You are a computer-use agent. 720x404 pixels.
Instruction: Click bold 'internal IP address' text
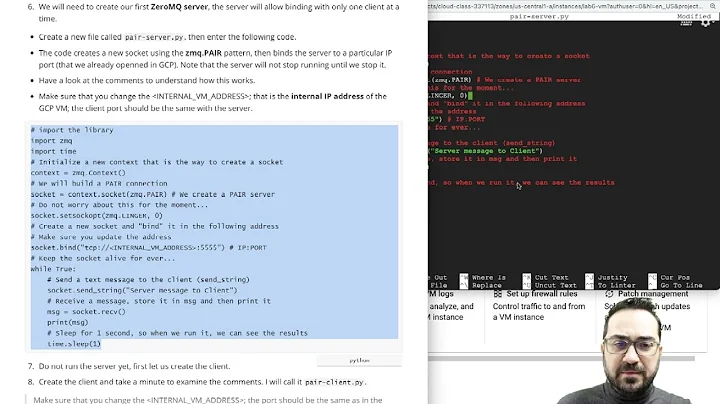point(327,96)
